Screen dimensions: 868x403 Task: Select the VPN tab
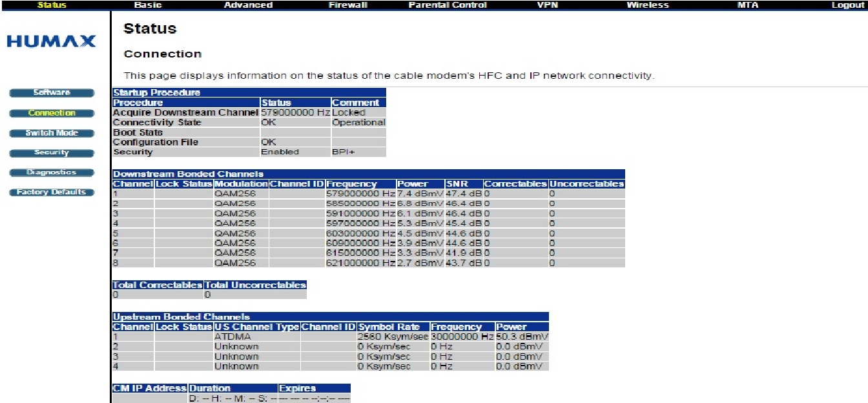coord(547,5)
